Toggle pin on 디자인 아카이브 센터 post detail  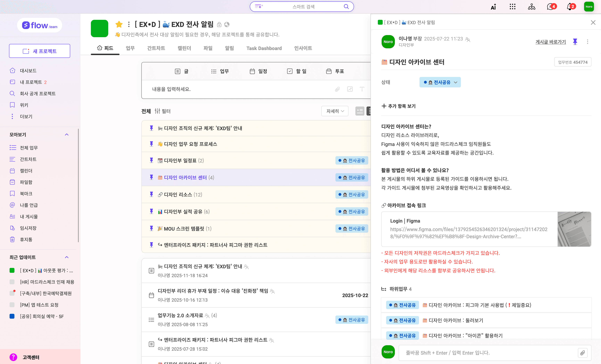[575, 42]
